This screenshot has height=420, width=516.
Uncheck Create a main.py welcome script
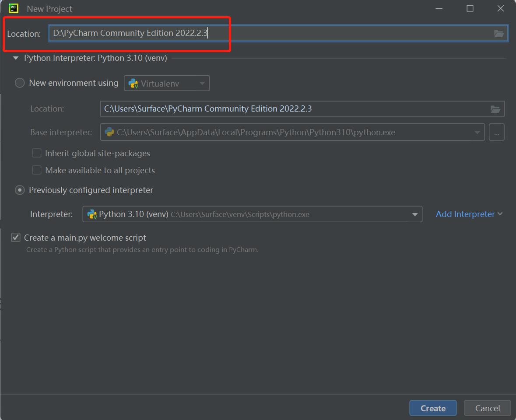[16, 238]
